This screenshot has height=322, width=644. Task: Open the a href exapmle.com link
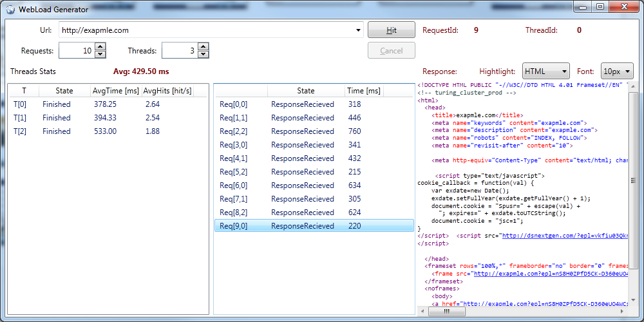[544, 304]
